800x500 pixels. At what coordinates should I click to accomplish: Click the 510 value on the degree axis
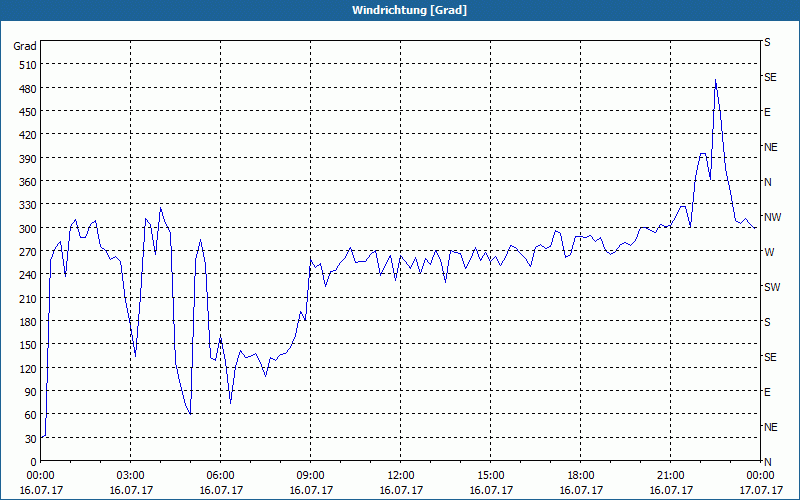(28, 65)
